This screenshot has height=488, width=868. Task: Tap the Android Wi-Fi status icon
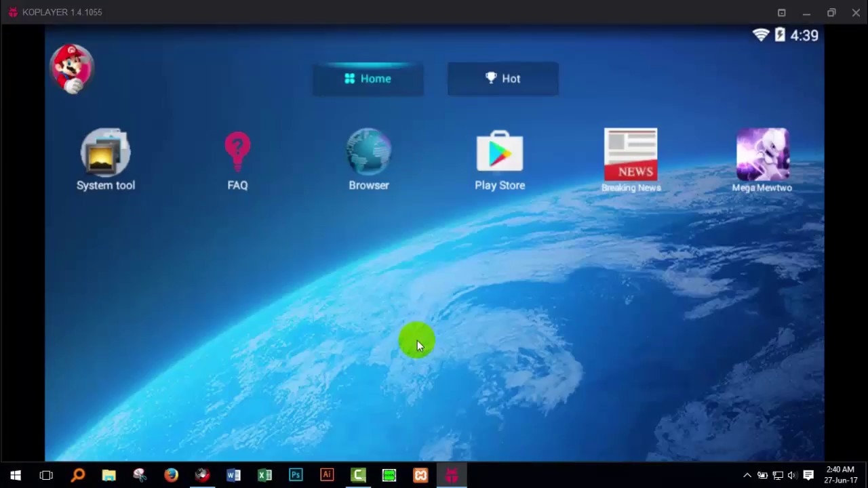761,35
